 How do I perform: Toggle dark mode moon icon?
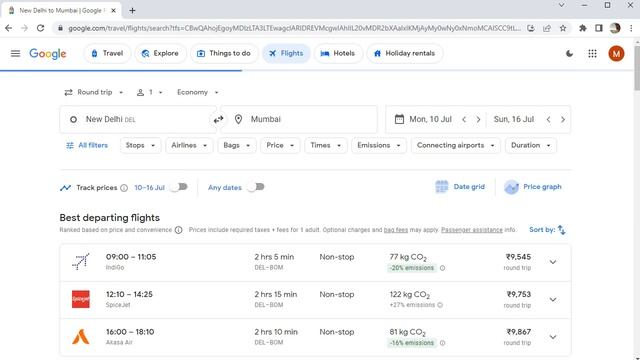pos(569,53)
